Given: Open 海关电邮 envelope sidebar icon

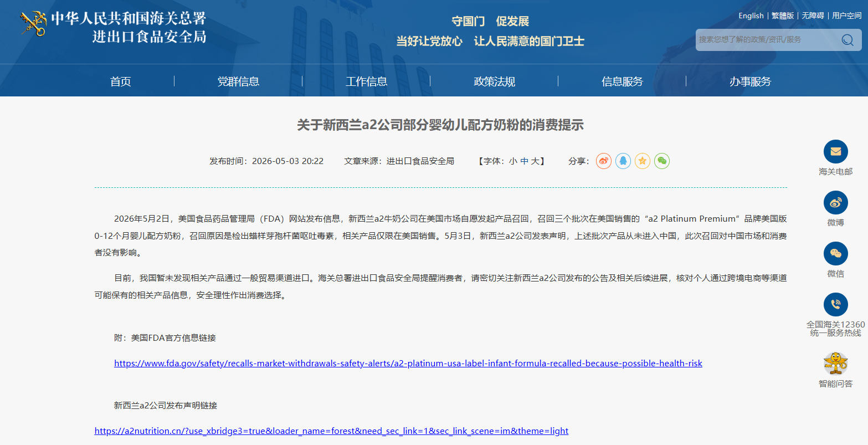Looking at the screenshot, I should point(836,152).
